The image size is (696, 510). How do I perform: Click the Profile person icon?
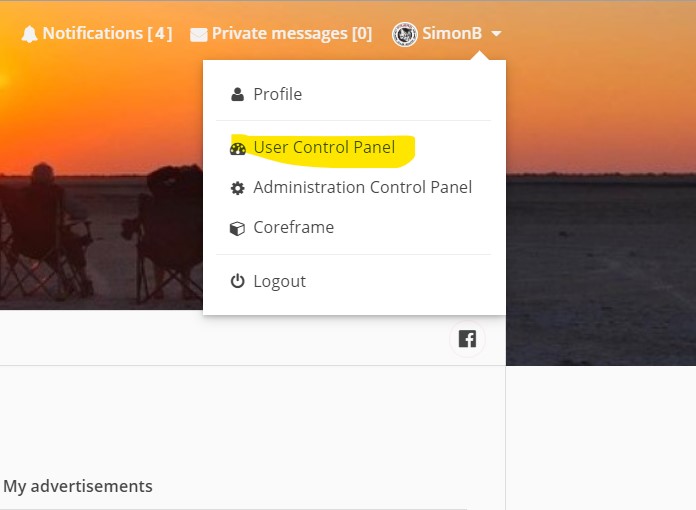coord(237,94)
